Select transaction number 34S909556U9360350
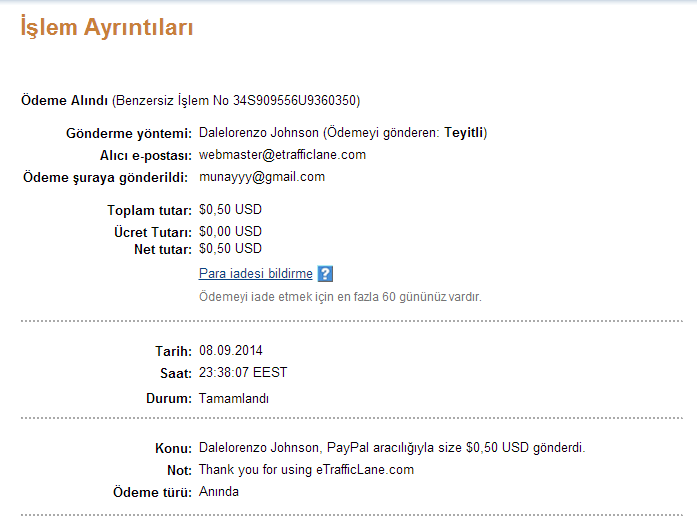697x516 pixels. pos(295,100)
